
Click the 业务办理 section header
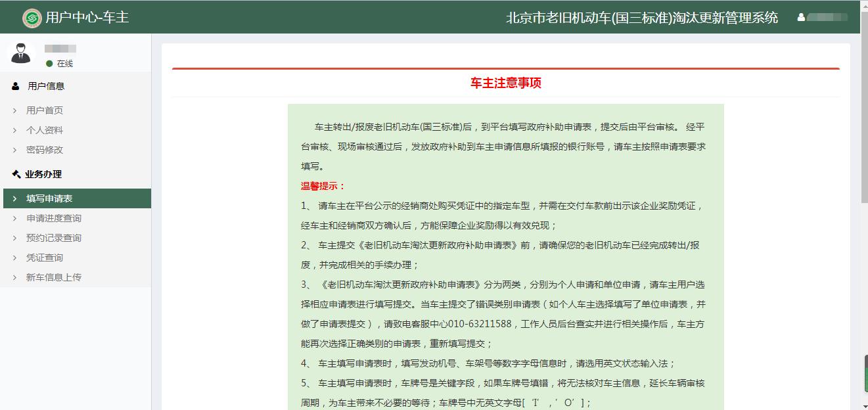[x=43, y=174]
